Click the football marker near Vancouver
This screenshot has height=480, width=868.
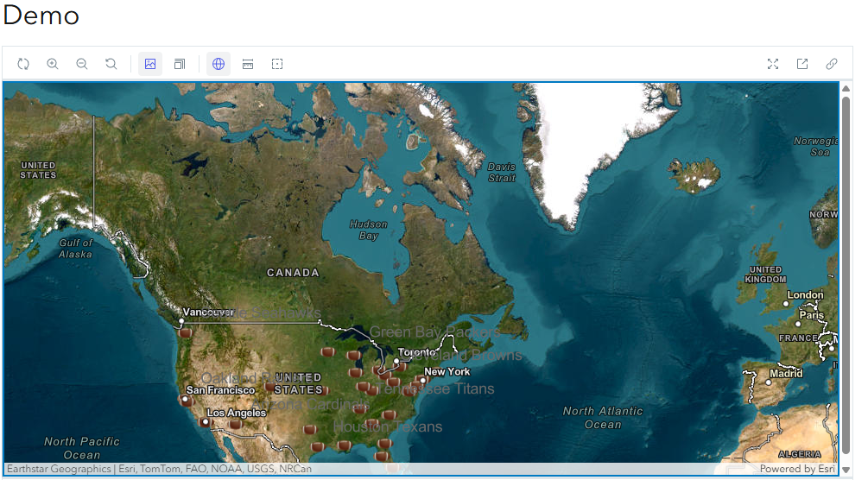tap(186, 332)
